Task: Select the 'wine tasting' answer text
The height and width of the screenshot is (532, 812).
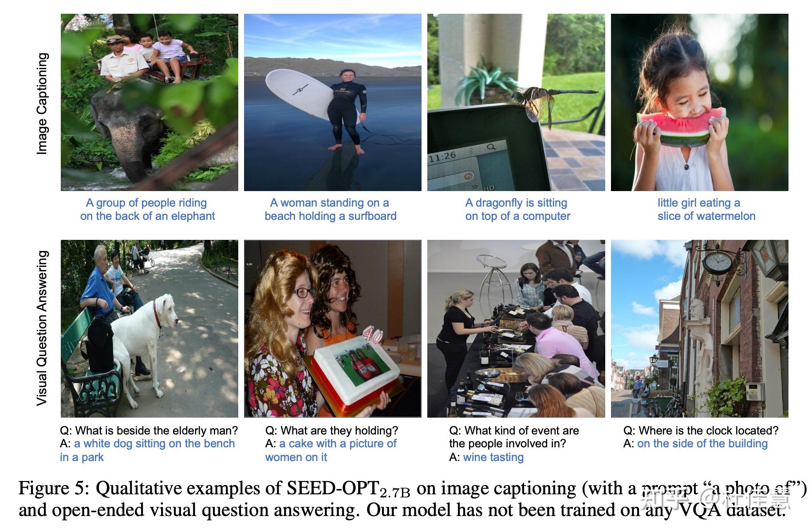Action: [493, 457]
